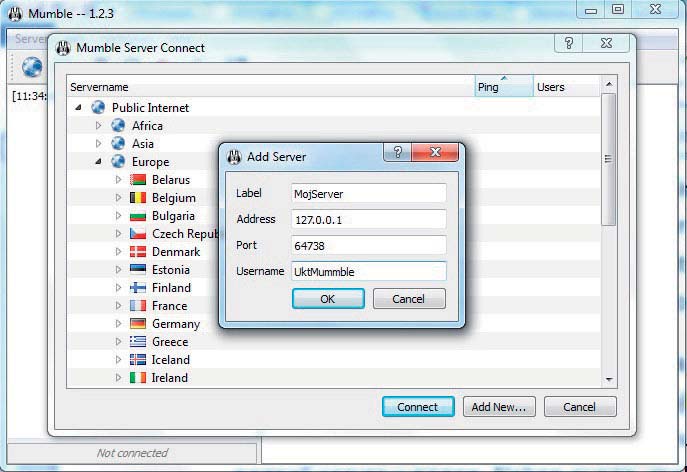Expand the Finland servers node
The width and height of the screenshot is (687, 472).
118,287
